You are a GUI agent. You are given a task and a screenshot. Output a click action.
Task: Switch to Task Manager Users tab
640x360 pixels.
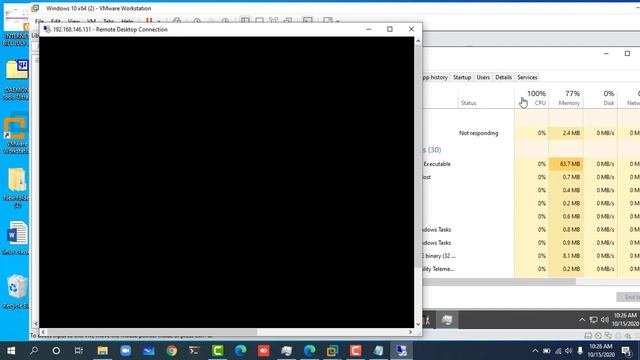click(x=483, y=77)
